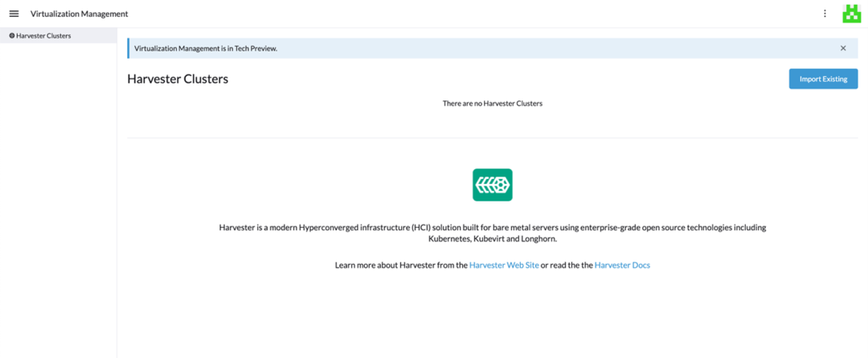Click the green Harvester logo

[x=492, y=185]
